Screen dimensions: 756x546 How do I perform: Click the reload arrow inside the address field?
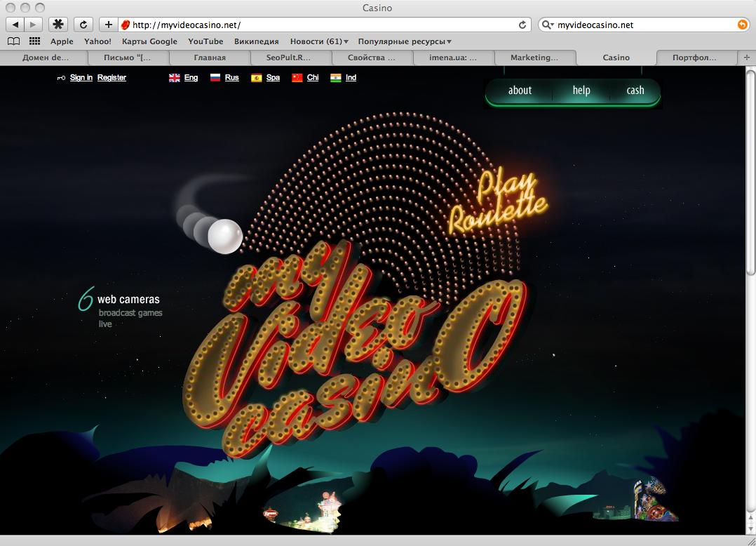point(522,25)
